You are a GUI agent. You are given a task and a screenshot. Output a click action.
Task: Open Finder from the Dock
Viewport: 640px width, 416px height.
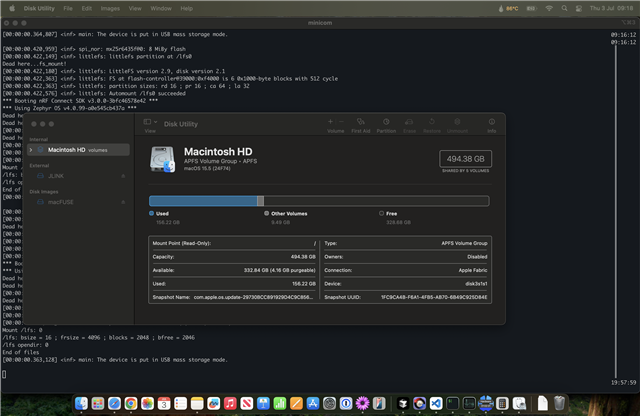click(81, 403)
